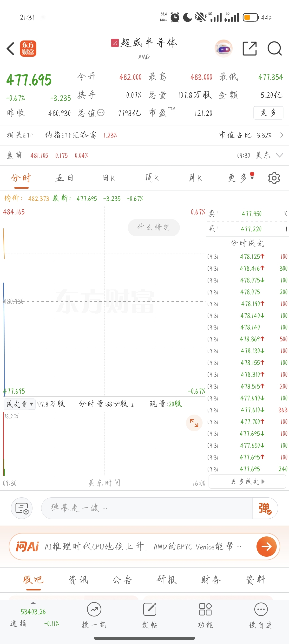
Task: Switch to the 五日 tab
Action: [64, 178]
